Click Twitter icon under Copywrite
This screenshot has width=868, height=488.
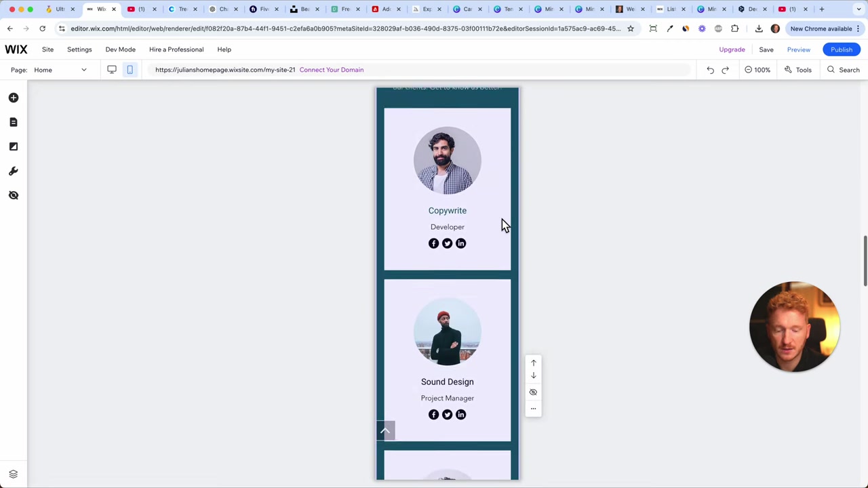(448, 243)
